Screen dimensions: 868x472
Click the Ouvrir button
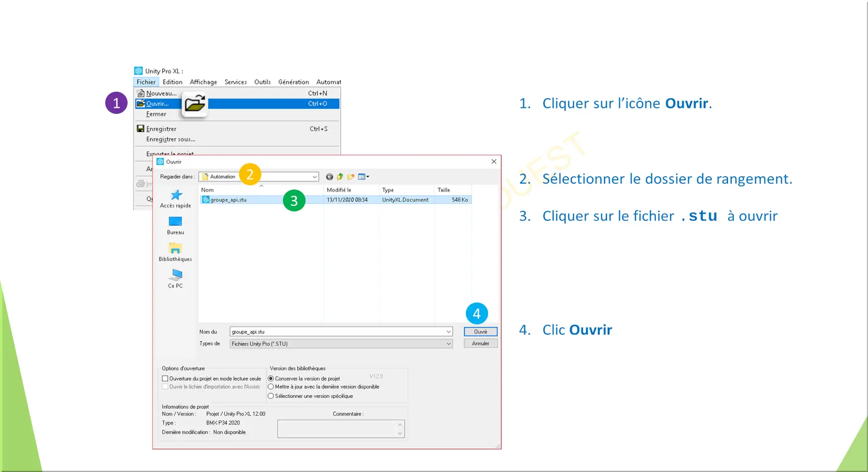point(480,332)
